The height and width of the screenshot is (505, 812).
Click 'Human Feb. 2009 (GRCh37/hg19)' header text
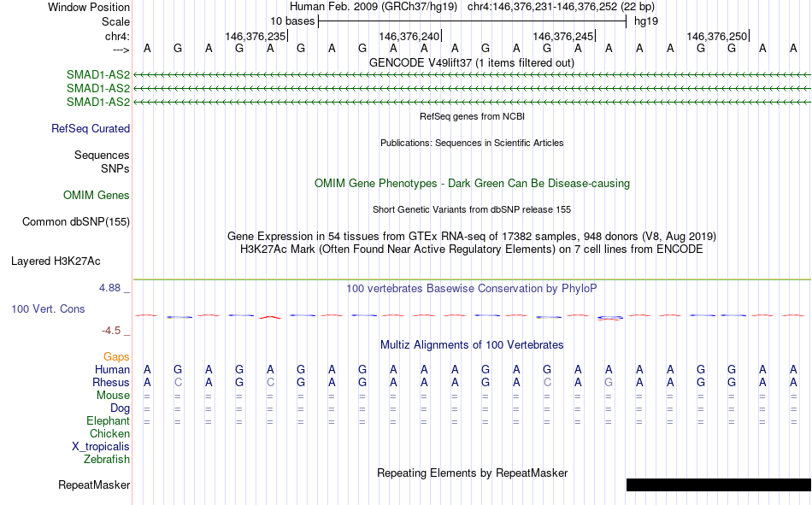(374, 7)
